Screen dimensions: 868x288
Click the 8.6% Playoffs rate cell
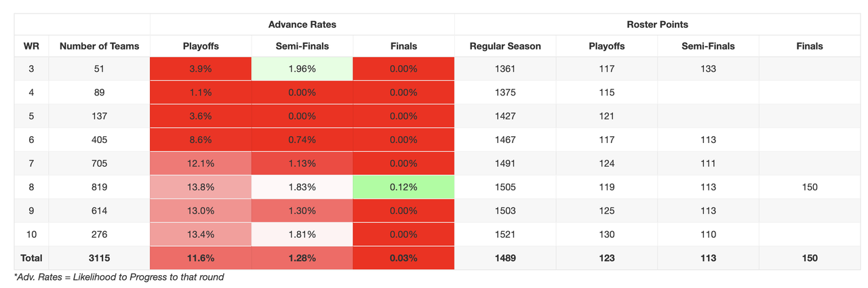(201, 140)
